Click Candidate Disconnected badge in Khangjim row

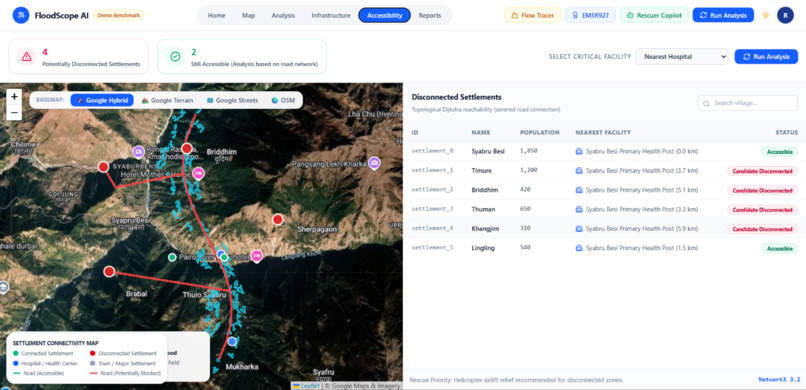coord(762,229)
